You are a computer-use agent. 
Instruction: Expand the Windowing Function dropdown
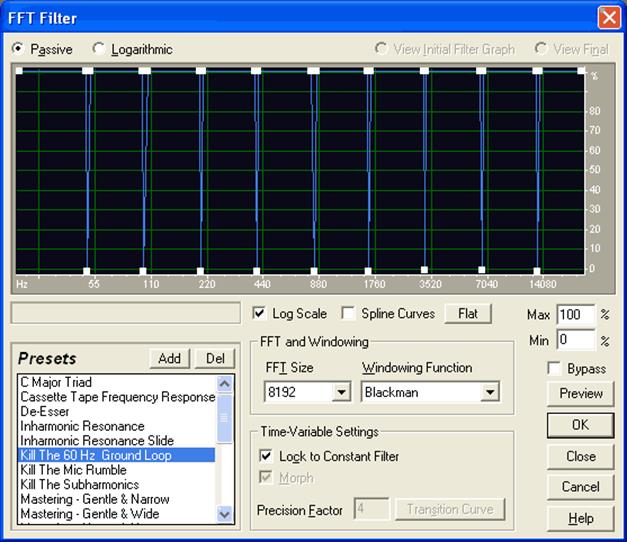click(489, 392)
